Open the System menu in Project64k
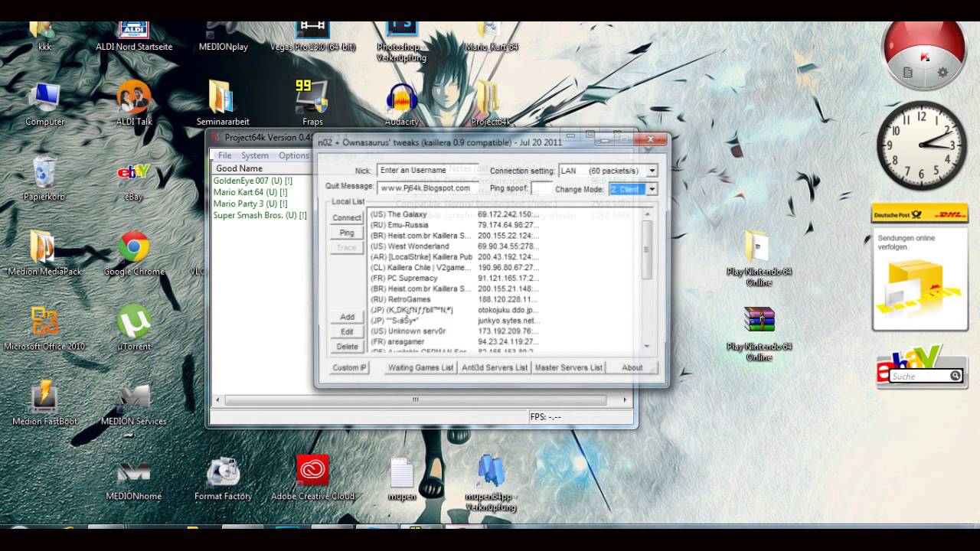 [255, 155]
